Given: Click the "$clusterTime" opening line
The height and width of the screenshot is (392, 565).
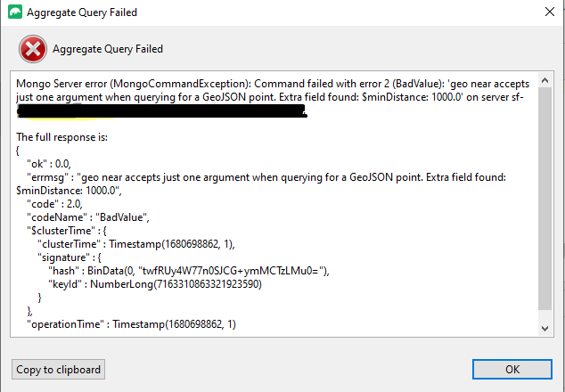Looking at the screenshot, I should 67,231.
